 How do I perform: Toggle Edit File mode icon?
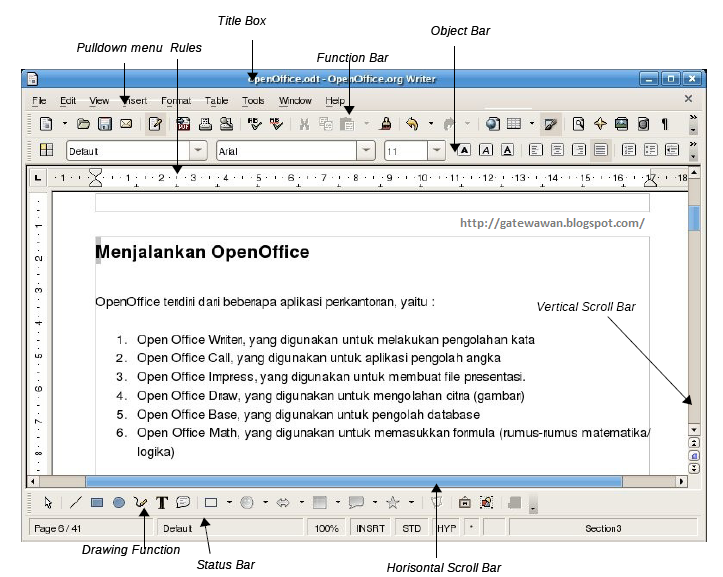click(x=155, y=124)
